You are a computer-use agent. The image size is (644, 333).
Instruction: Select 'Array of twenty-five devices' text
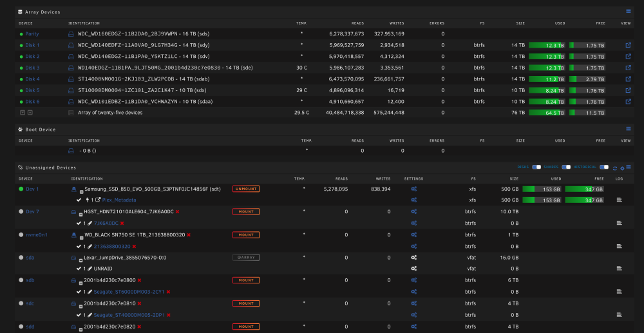(x=110, y=113)
